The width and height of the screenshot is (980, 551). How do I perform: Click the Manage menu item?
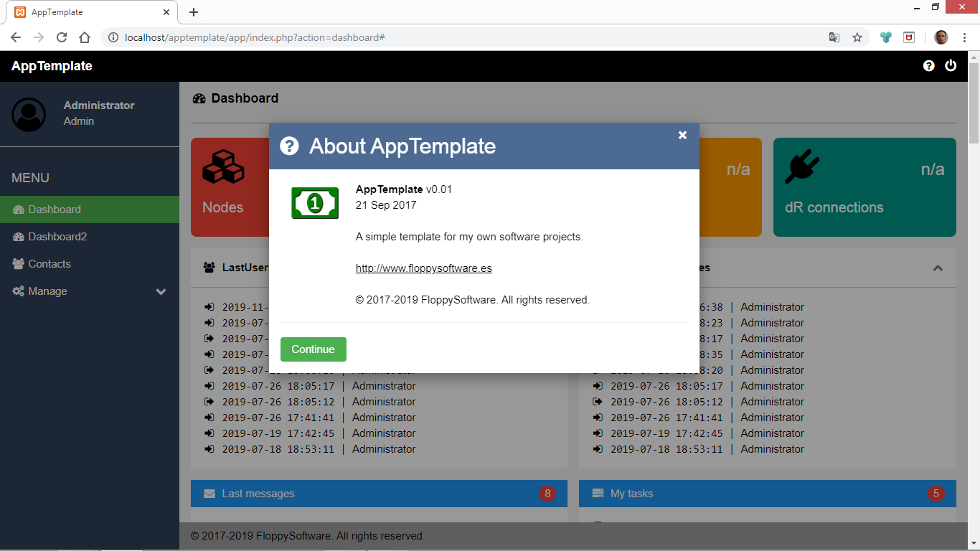tap(90, 291)
